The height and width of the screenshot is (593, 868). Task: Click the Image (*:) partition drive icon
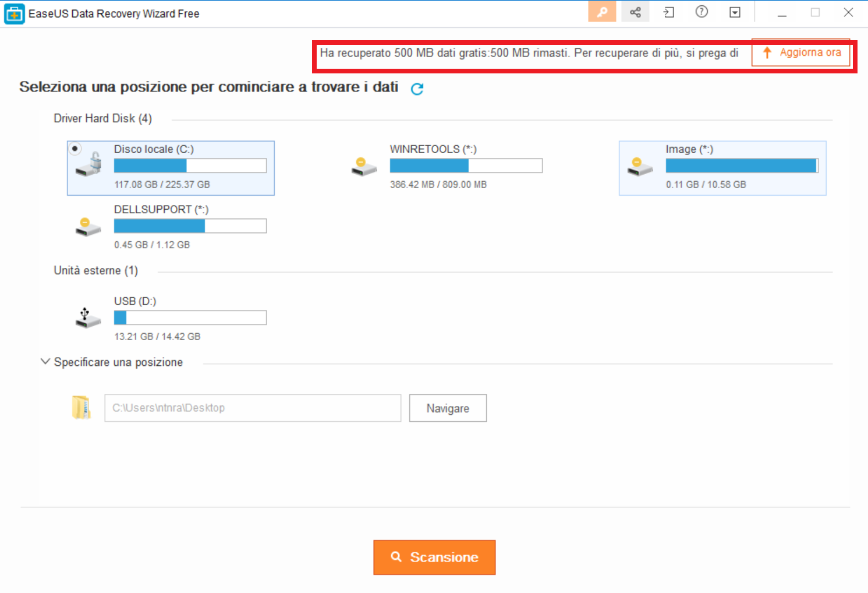pyautogui.click(x=640, y=167)
